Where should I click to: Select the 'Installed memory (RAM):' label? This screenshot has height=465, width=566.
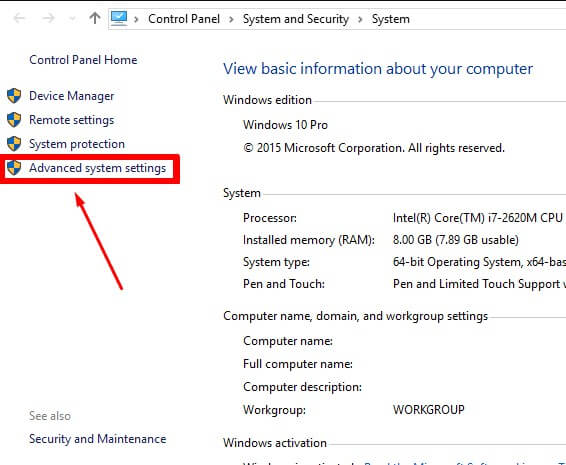tap(309, 240)
